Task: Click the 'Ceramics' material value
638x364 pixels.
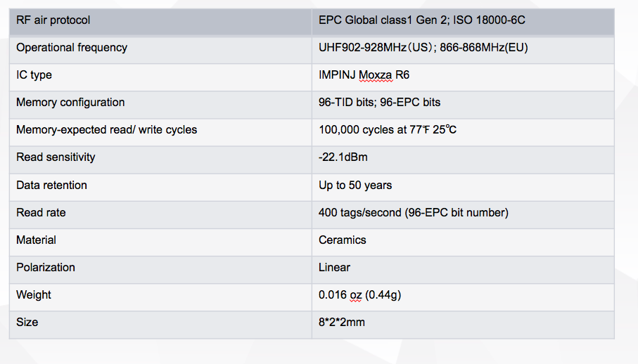Action: pos(343,240)
